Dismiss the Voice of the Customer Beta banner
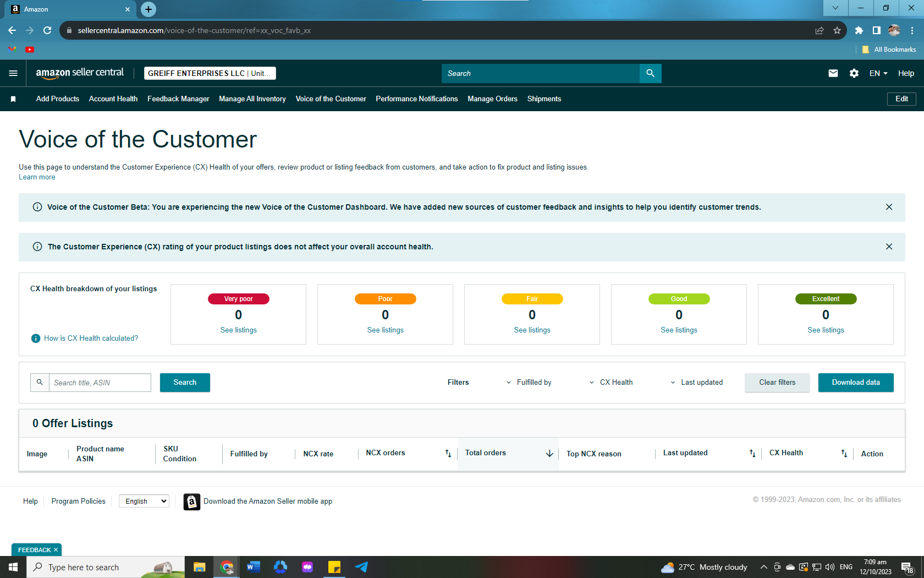924x578 pixels. (x=889, y=207)
